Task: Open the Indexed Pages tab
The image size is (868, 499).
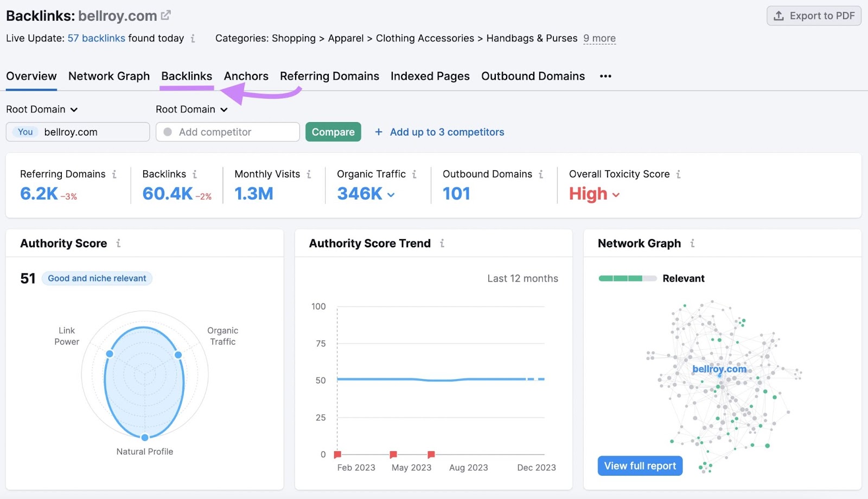Action: (x=430, y=76)
